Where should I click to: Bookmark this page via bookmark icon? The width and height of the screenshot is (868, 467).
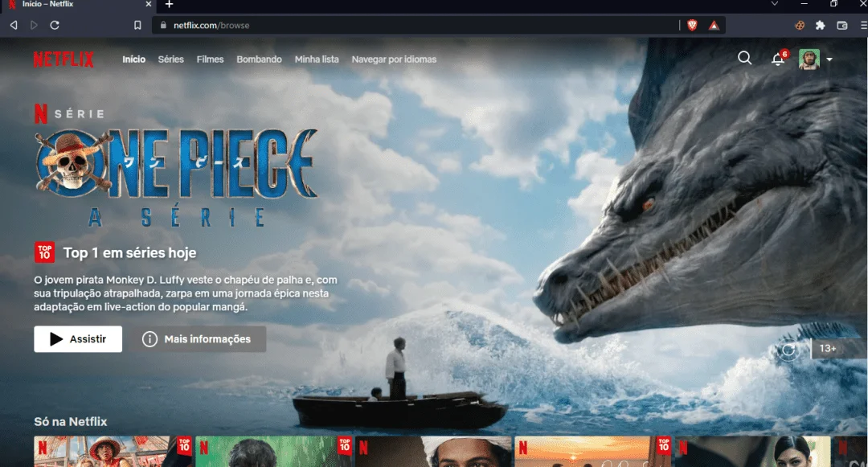click(137, 25)
